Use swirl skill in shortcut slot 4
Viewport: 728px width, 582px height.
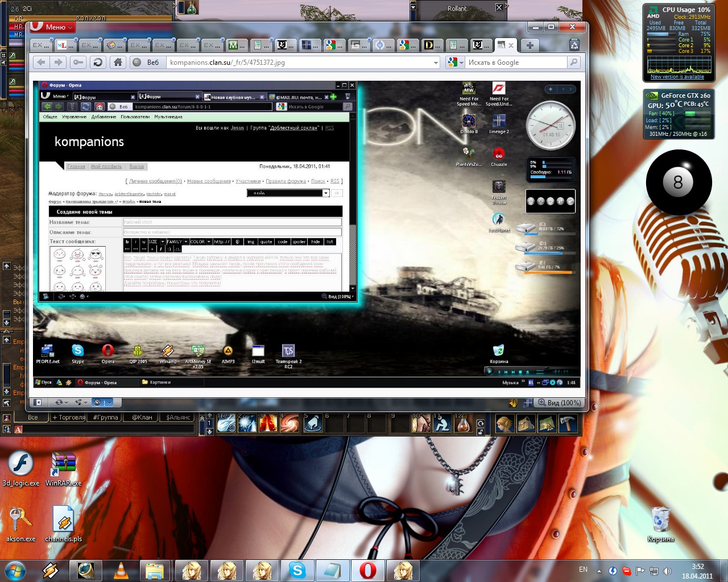pos(289,423)
